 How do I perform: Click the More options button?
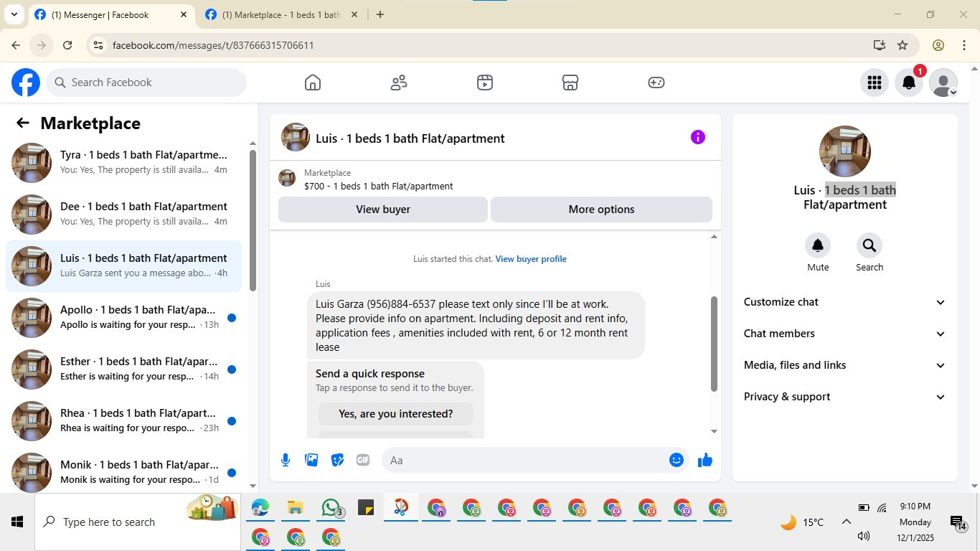coord(601,209)
